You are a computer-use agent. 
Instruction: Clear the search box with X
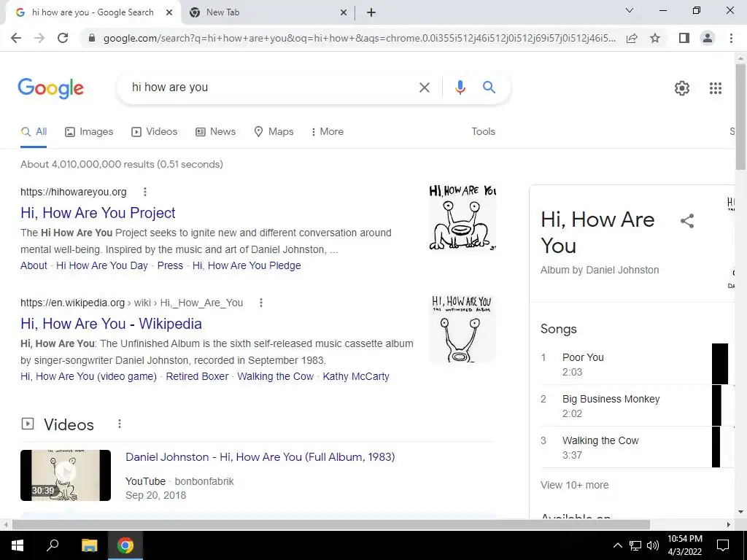[x=424, y=87]
